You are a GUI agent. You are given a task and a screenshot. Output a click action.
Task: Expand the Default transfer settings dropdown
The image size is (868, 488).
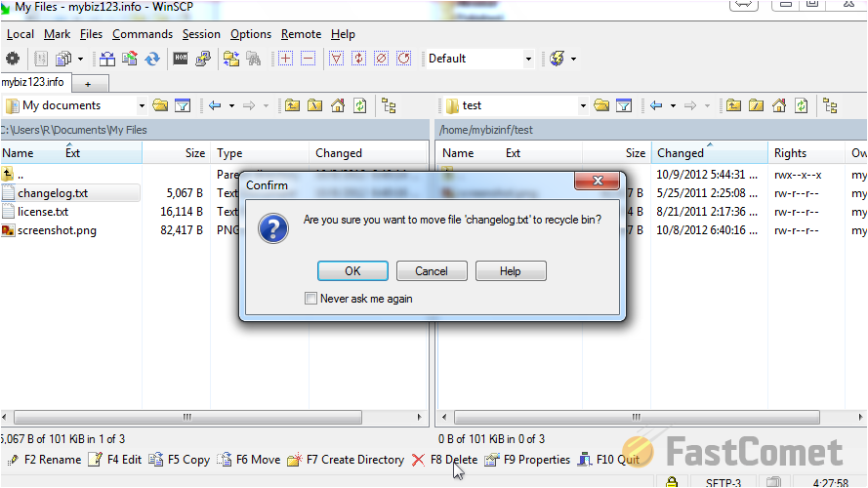pos(528,59)
